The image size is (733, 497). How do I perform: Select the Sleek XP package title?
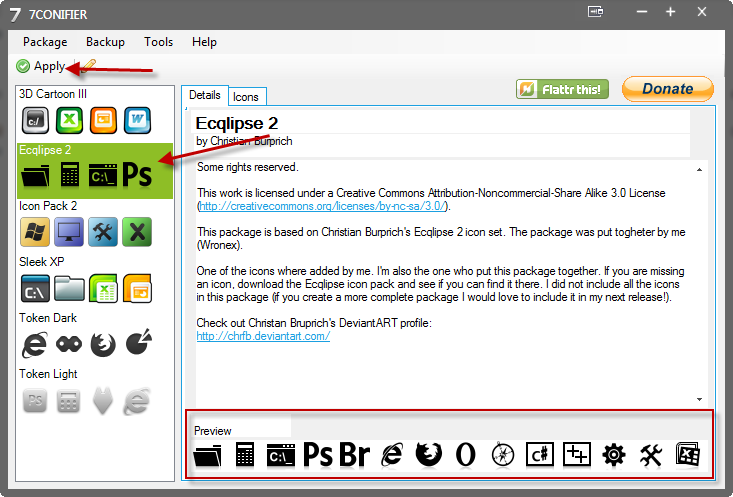(42, 262)
